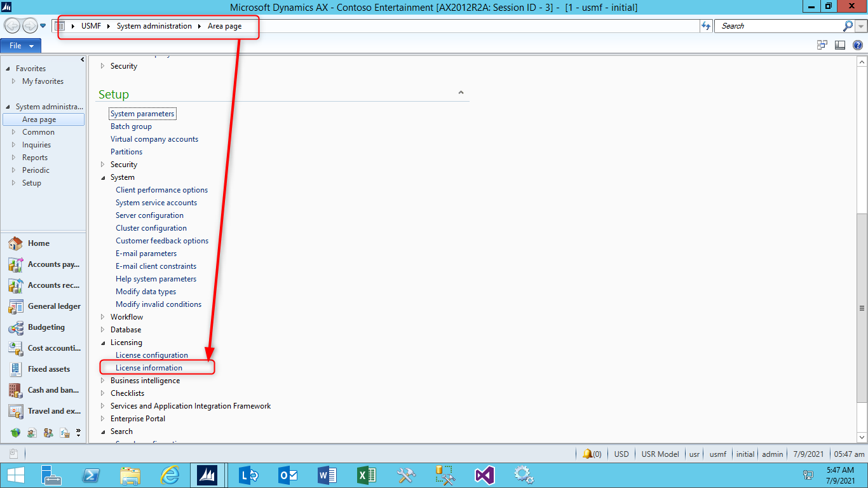This screenshot has height=488, width=868.
Task: Open Visual Studio from the taskbar
Action: [484, 475]
